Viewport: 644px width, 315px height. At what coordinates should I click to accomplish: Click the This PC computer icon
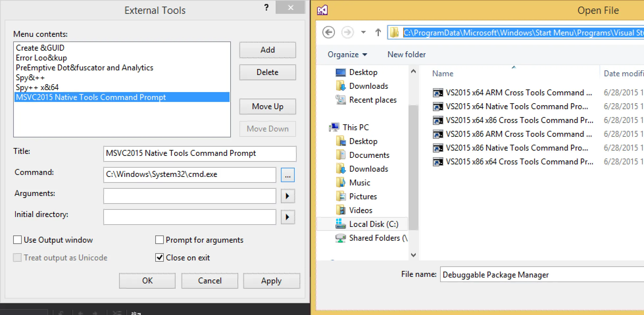334,127
